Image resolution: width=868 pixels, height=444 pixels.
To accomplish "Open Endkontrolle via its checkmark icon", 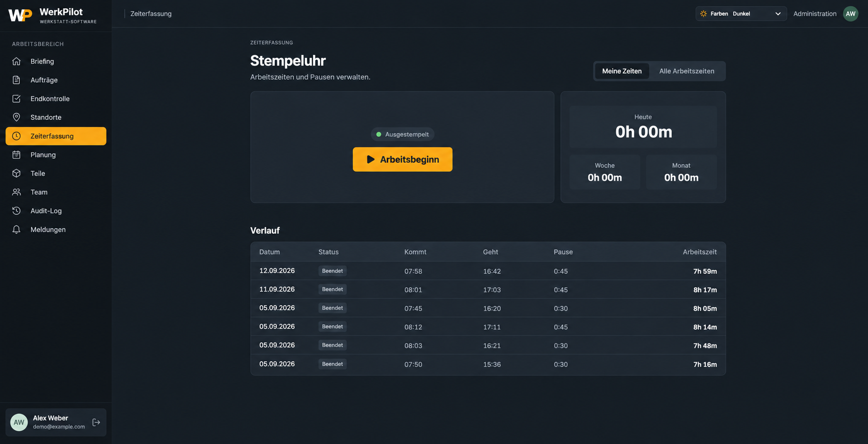I will [16, 99].
